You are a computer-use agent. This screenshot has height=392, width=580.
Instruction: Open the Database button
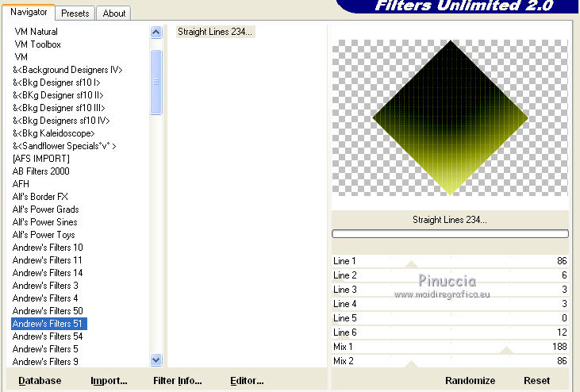[x=40, y=381]
